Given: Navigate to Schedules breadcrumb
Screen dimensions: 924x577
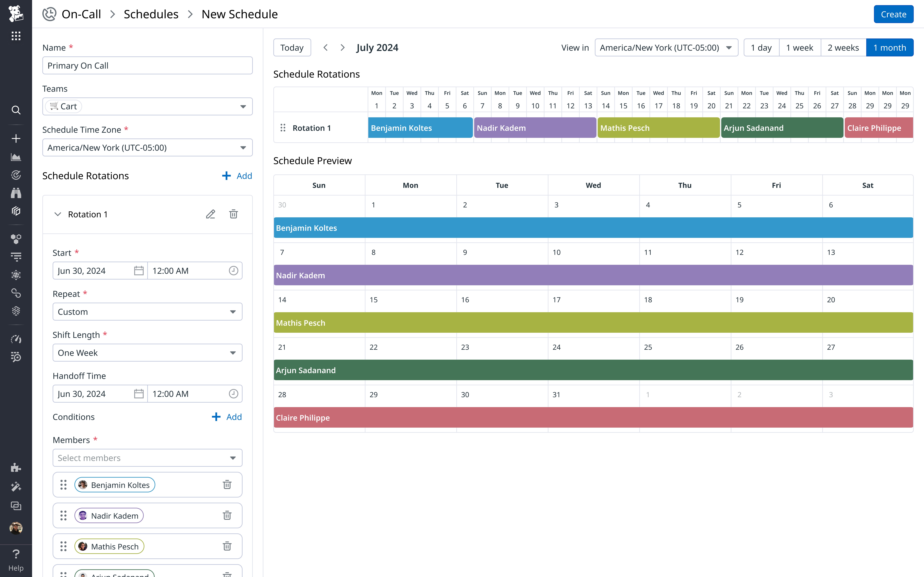Looking at the screenshot, I should click(151, 14).
